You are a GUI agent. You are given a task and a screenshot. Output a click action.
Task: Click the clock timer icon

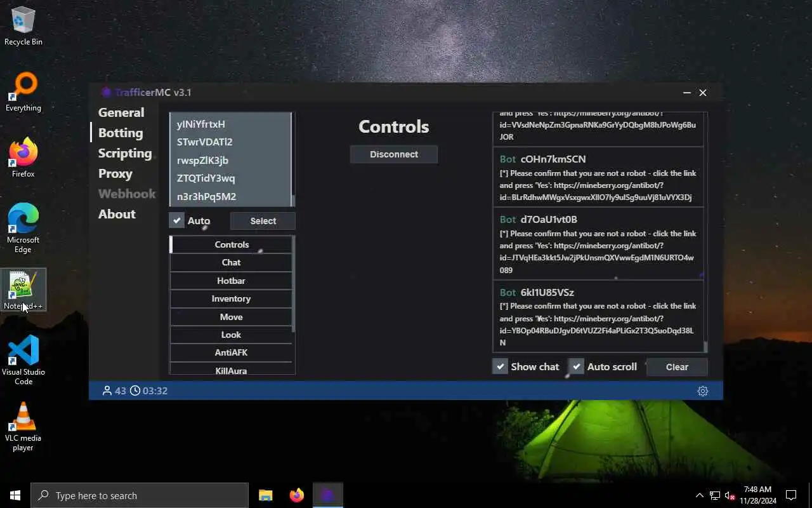pos(134,391)
